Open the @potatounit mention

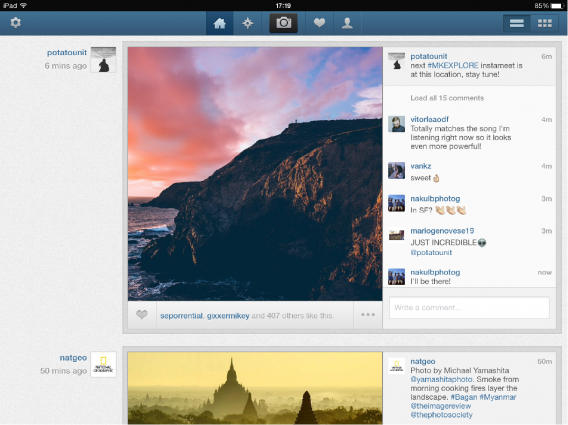431,253
